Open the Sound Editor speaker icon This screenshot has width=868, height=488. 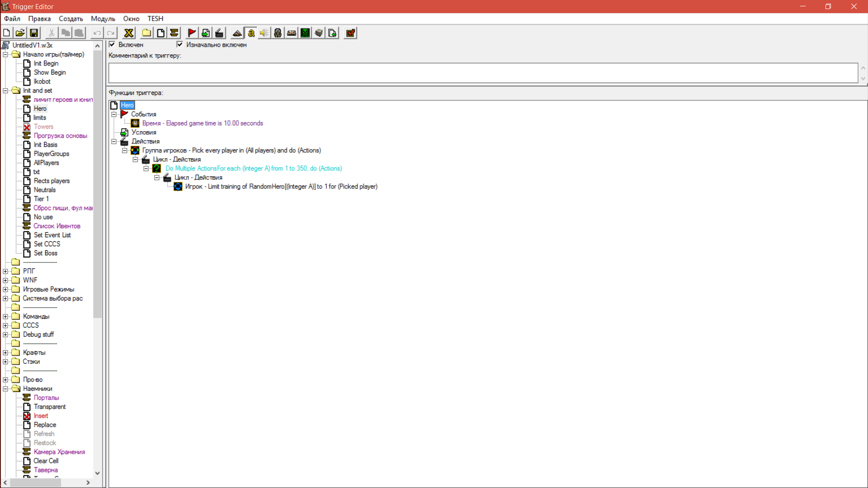click(264, 33)
